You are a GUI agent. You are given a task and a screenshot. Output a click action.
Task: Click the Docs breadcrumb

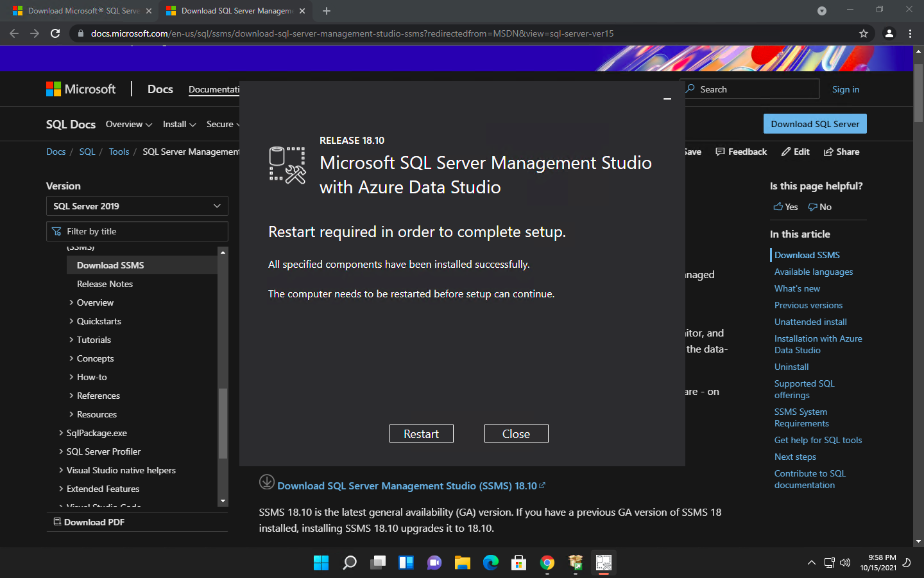pos(56,152)
